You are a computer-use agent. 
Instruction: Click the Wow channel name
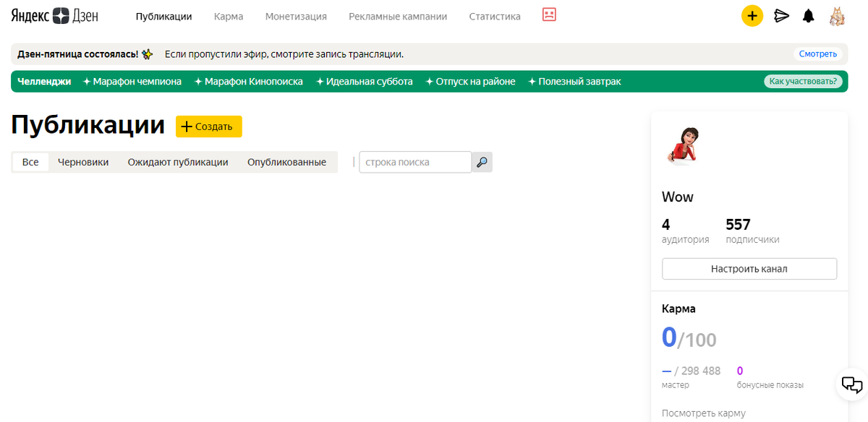click(x=678, y=197)
